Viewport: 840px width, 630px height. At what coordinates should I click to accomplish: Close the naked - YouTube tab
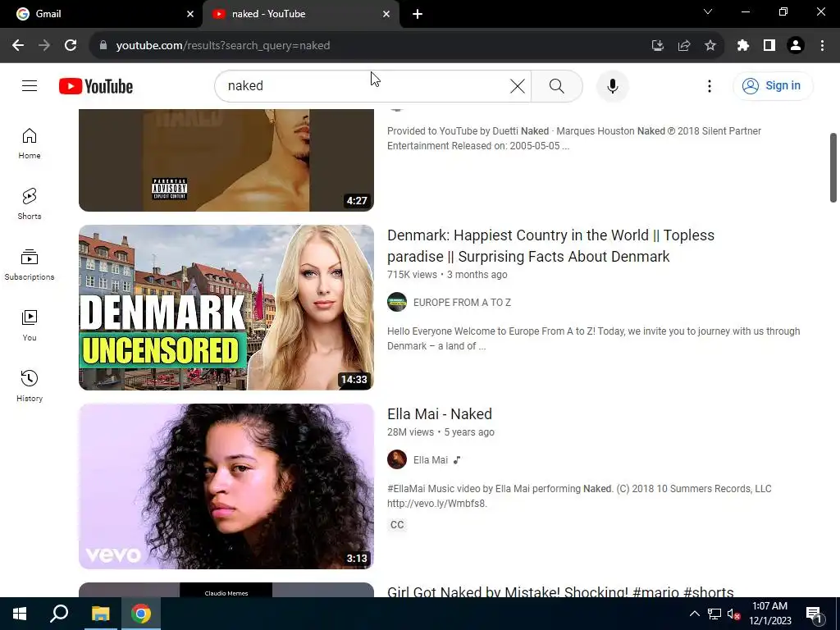pyautogui.click(x=386, y=14)
